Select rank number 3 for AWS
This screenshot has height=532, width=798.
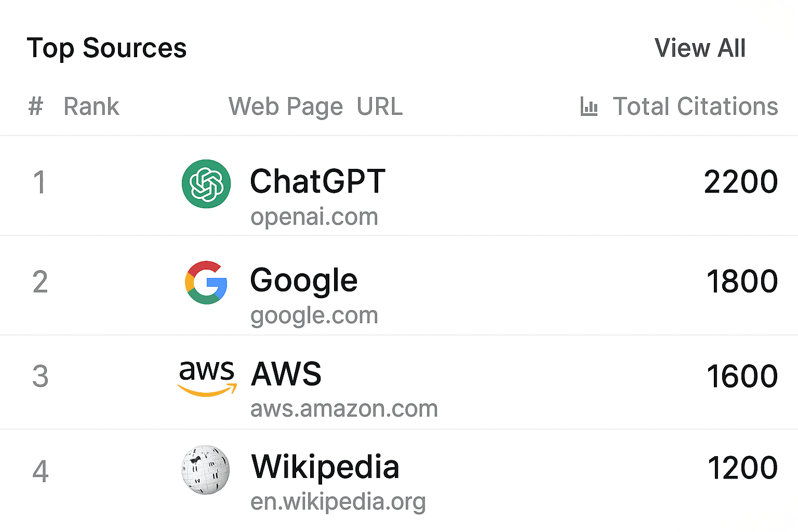pyautogui.click(x=40, y=377)
